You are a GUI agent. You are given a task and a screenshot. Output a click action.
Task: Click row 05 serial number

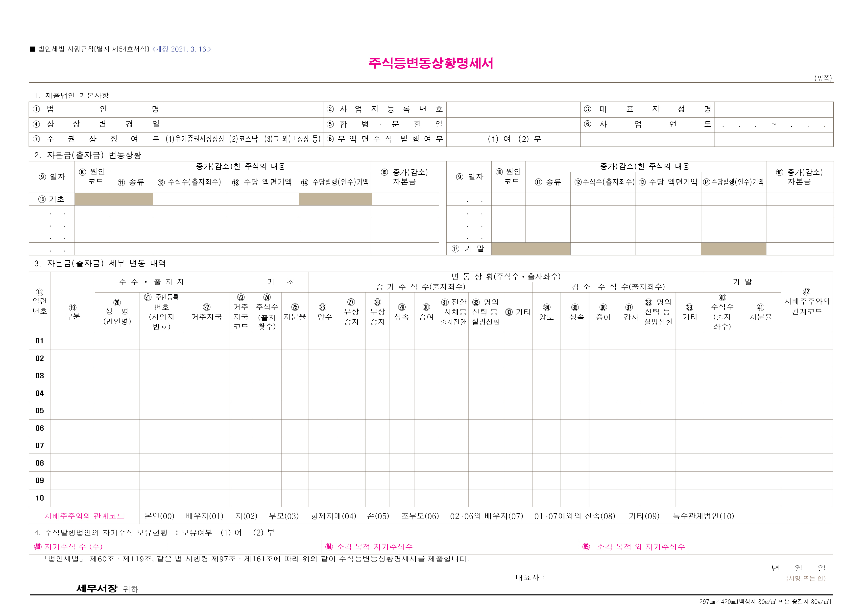(40, 410)
